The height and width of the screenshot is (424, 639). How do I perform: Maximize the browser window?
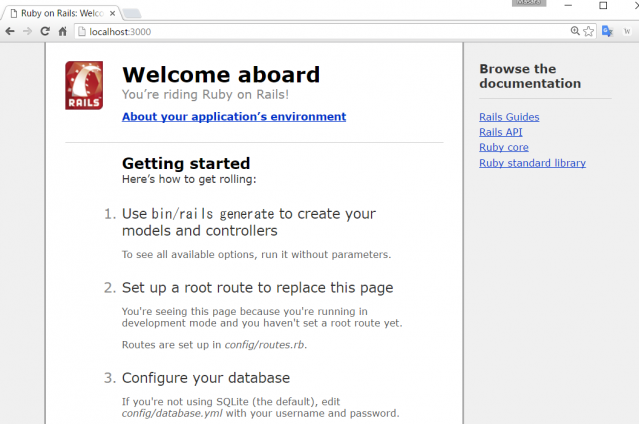click(x=603, y=5)
